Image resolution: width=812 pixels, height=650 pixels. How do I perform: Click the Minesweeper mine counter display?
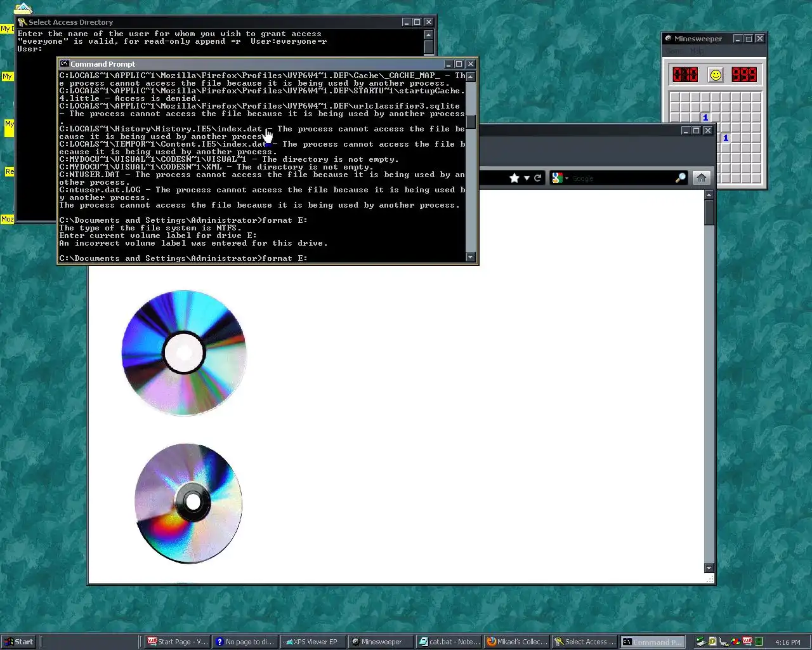coord(685,75)
